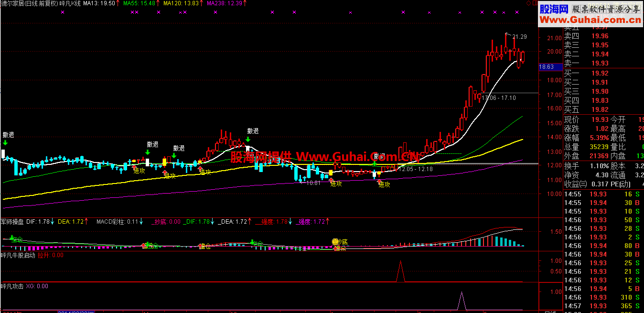Click the magenta spike in 呼凡攻击 panel
Viewport: 644px width, 313px height.
462,301
